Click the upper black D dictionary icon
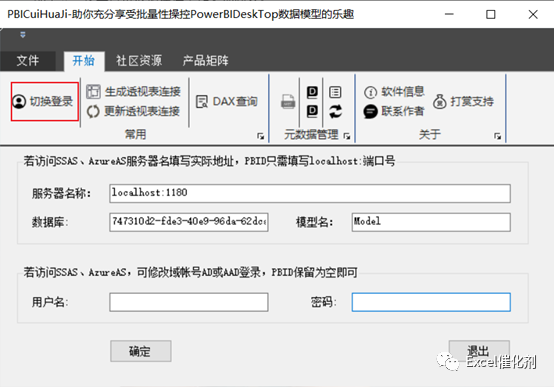Viewport: 554px width, 387px height. click(x=312, y=92)
